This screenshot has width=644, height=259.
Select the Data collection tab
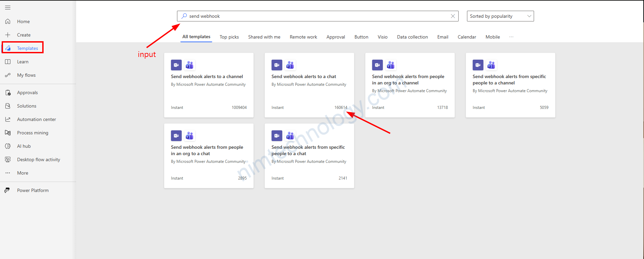click(x=412, y=37)
